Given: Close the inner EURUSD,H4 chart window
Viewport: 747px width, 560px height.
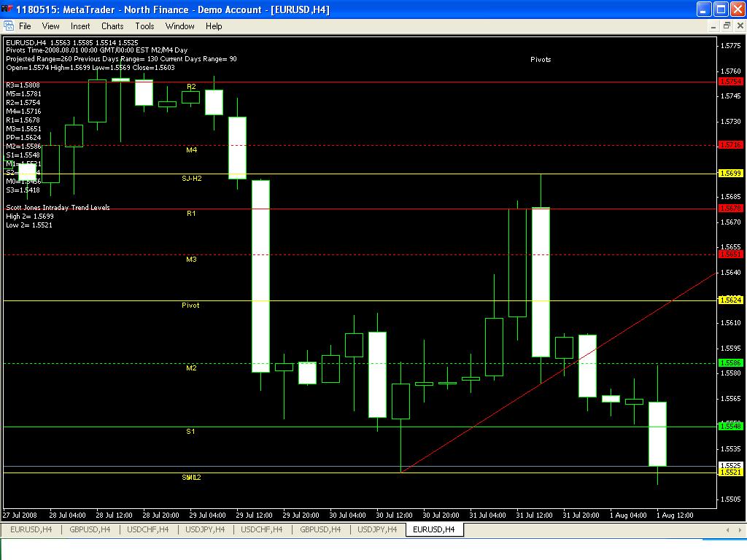Looking at the screenshot, I should pyautogui.click(x=739, y=26).
